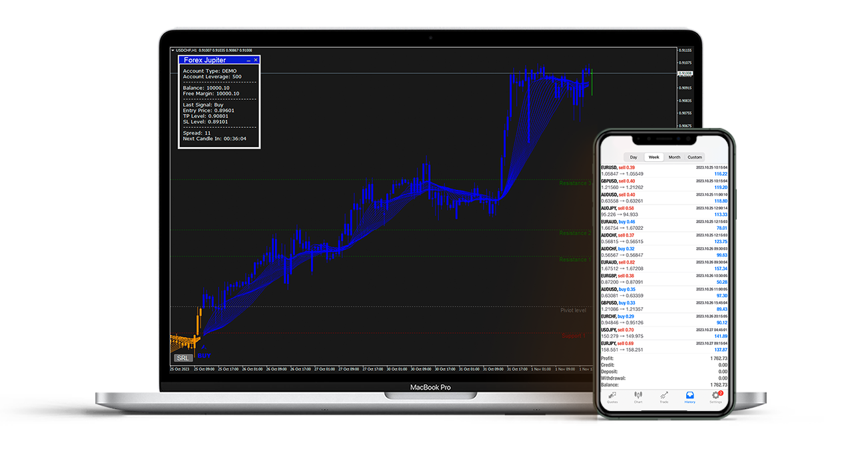Open EURAUD buy 0.46 history row
Image resolution: width=868 pixels, height=459 pixels.
point(664,225)
